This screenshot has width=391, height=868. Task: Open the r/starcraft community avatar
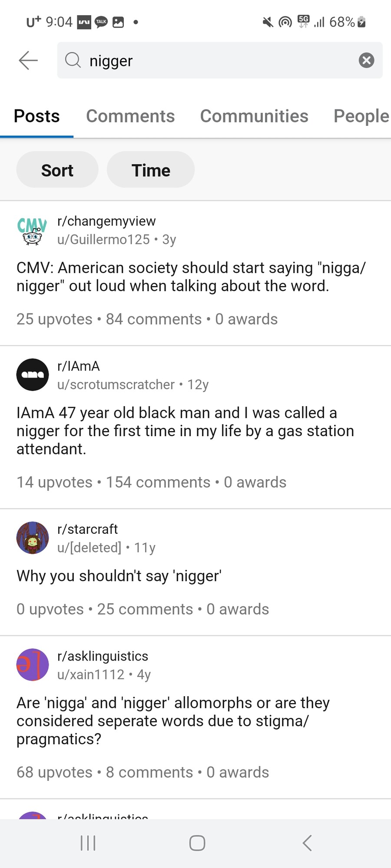[33, 538]
